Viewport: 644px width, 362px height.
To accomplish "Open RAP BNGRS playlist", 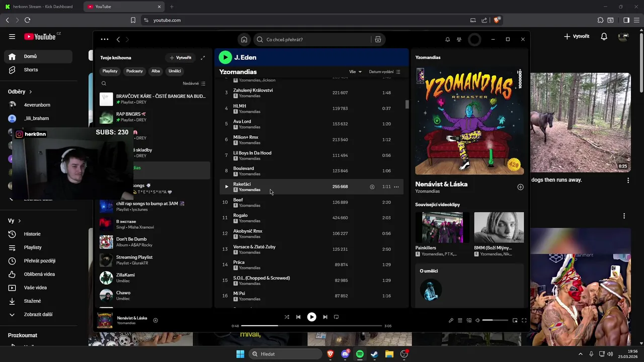I will click(154, 117).
